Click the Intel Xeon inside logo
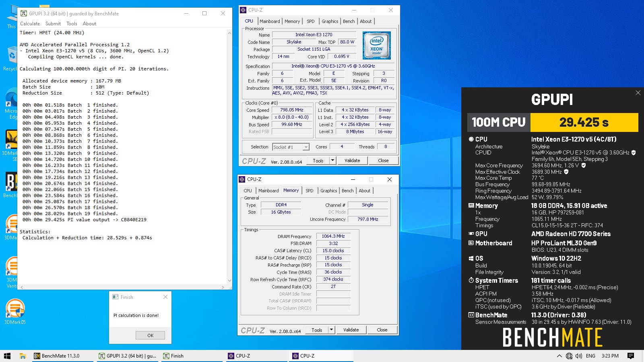Screen dimensions: 644x362 click(x=377, y=46)
